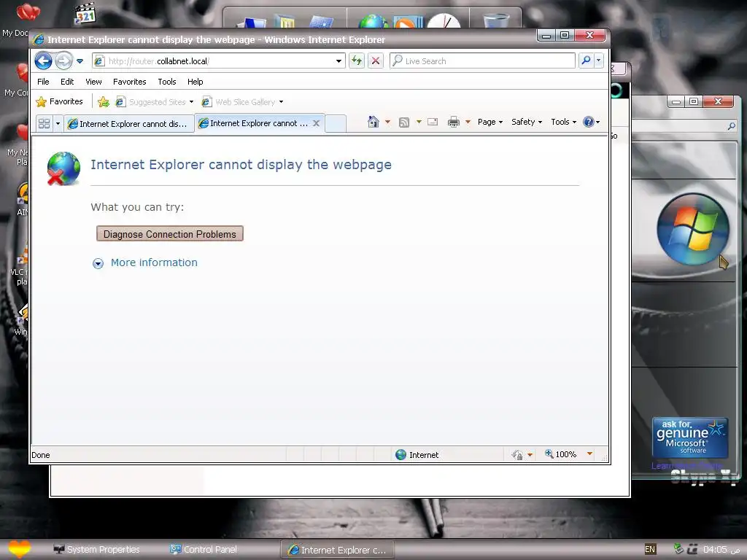The image size is (747, 560).
Task: Close the active tab with its X
Action: (316, 123)
